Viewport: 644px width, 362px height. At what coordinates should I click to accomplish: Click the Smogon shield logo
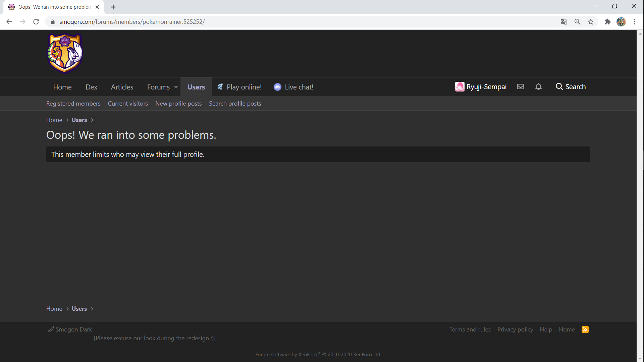(x=65, y=53)
